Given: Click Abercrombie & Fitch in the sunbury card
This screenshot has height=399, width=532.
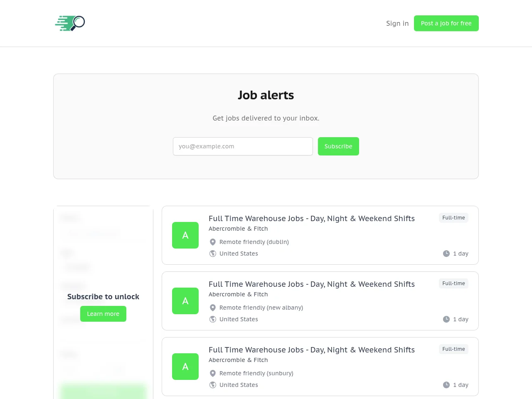Looking at the screenshot, I should [x=238, y=360].
